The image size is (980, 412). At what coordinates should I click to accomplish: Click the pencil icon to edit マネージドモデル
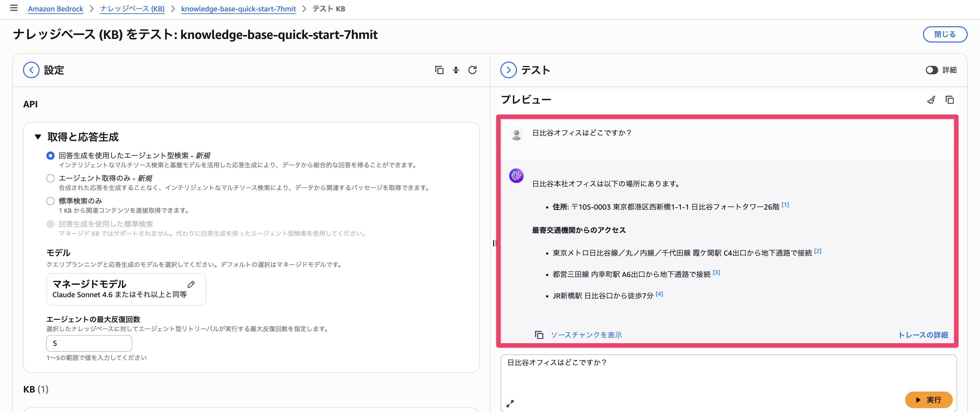coord(191,285)
